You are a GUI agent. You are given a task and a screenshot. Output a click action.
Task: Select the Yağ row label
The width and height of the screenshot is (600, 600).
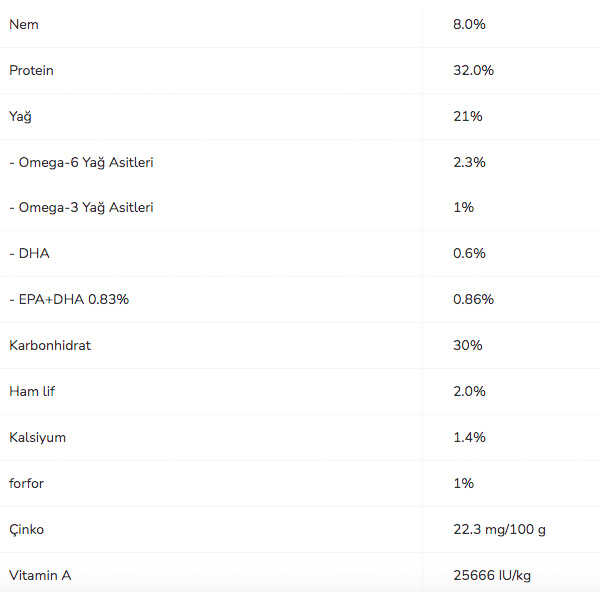coord(20,116)
